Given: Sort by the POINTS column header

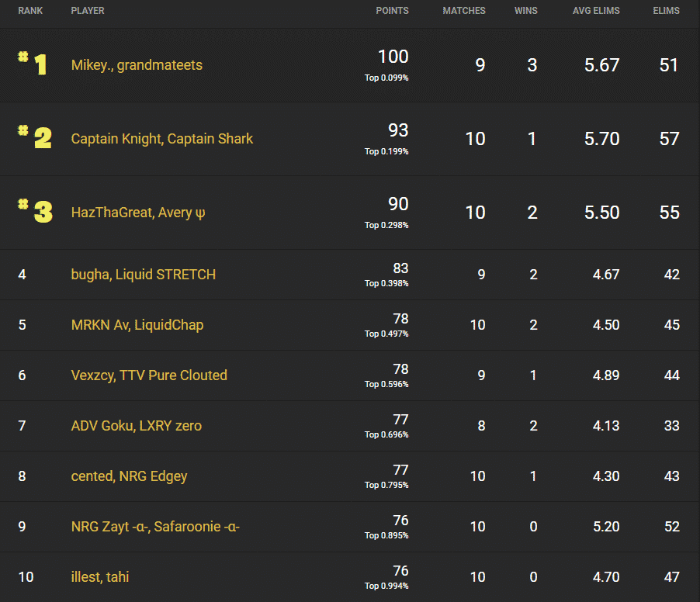Looking at the screenshot, I should pyautogui.click(x=392, y=11).
